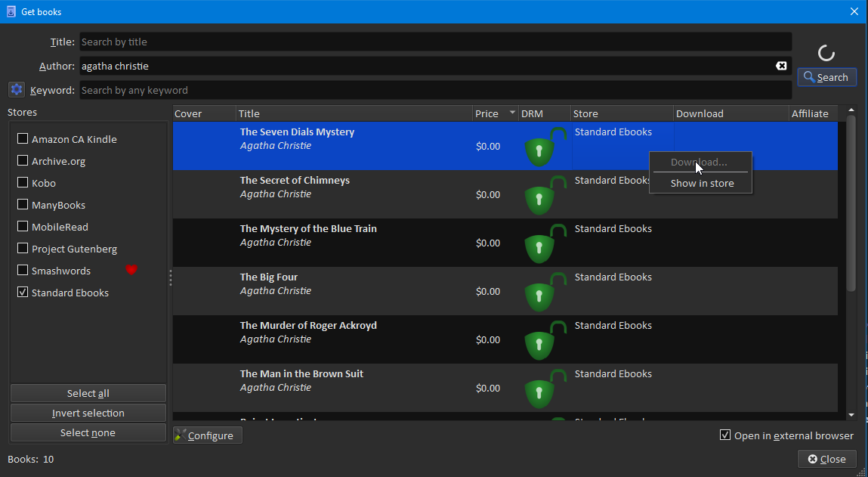Select The Secret of Chimneys row title
Screen dimensions: 868x477
coord(295,180)
